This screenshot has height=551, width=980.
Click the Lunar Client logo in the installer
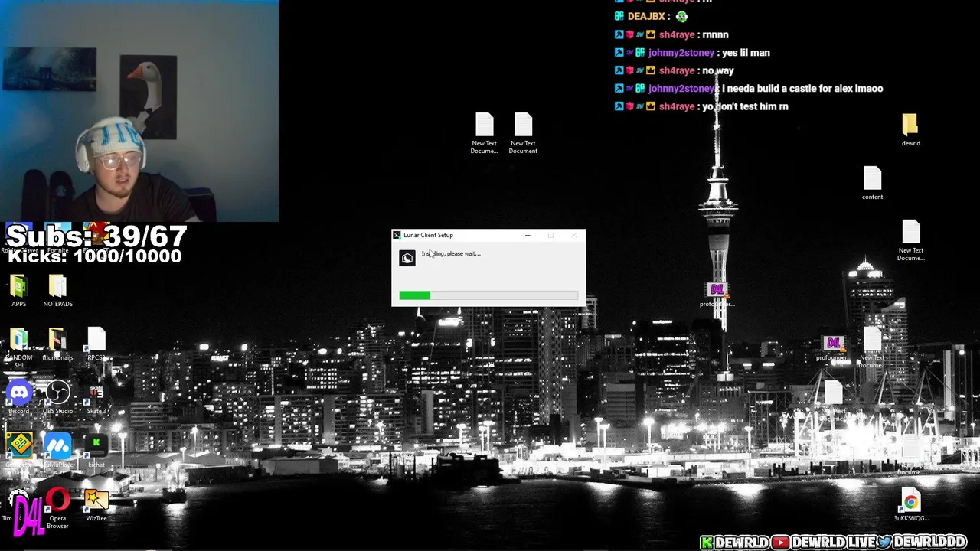click(407, 259)
